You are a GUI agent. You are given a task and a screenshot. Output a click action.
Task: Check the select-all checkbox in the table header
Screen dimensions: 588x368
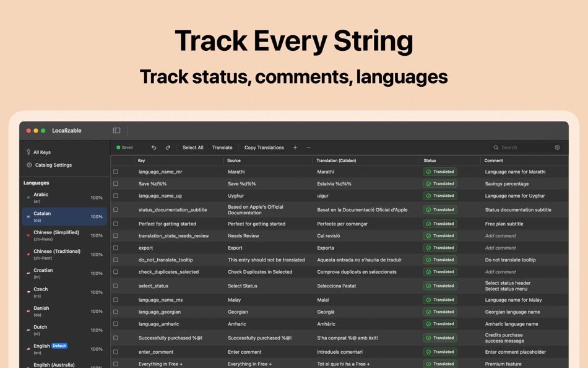coord(115,160)
